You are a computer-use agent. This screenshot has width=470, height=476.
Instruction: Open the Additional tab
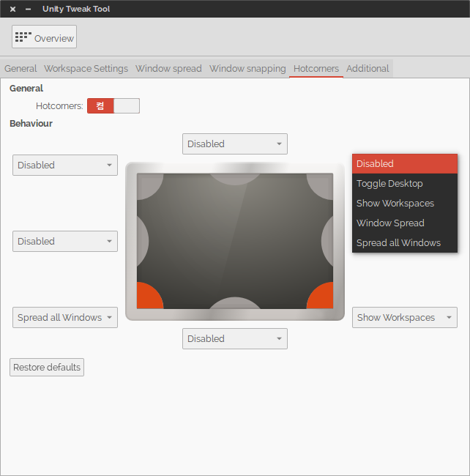(x=368, y=69)
